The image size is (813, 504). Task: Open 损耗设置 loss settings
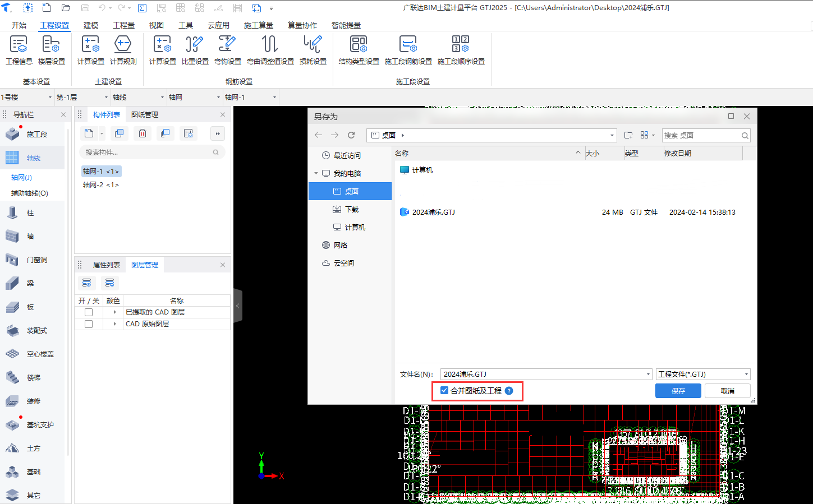pyautogui.click(x=313, y=50)
